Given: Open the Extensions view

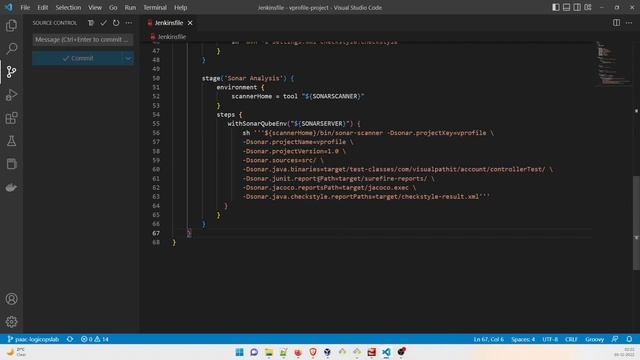Looking at the screenshot, I should pyautogui.click(x=11, y=118).
